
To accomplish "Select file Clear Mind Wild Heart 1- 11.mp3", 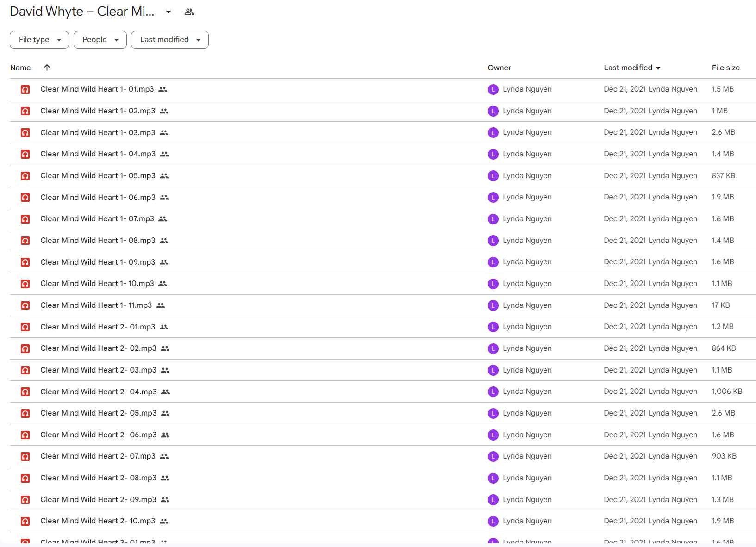I will [x=383, y=305].
